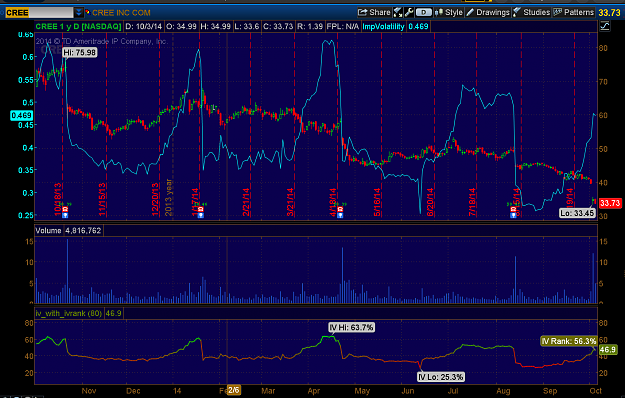Open the Studies menu
This screenshot has width=625, height=398.
[532, 12]
